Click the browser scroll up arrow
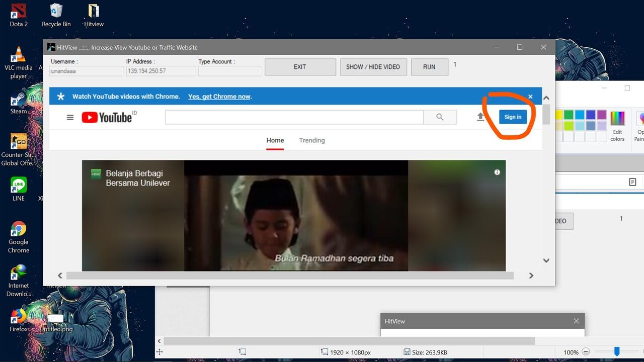644x362 pixels. 546,98
